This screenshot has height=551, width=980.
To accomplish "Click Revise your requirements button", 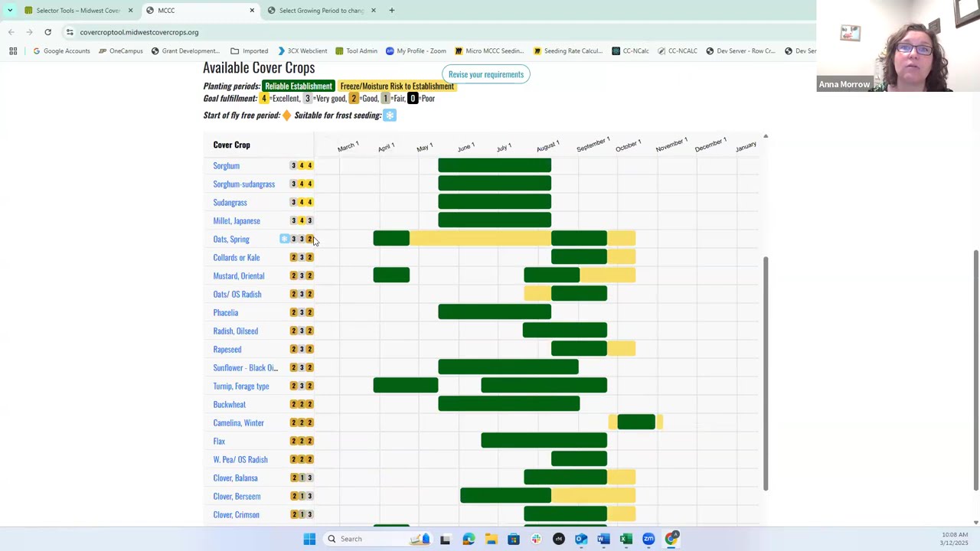I will [x=486, y=74].
